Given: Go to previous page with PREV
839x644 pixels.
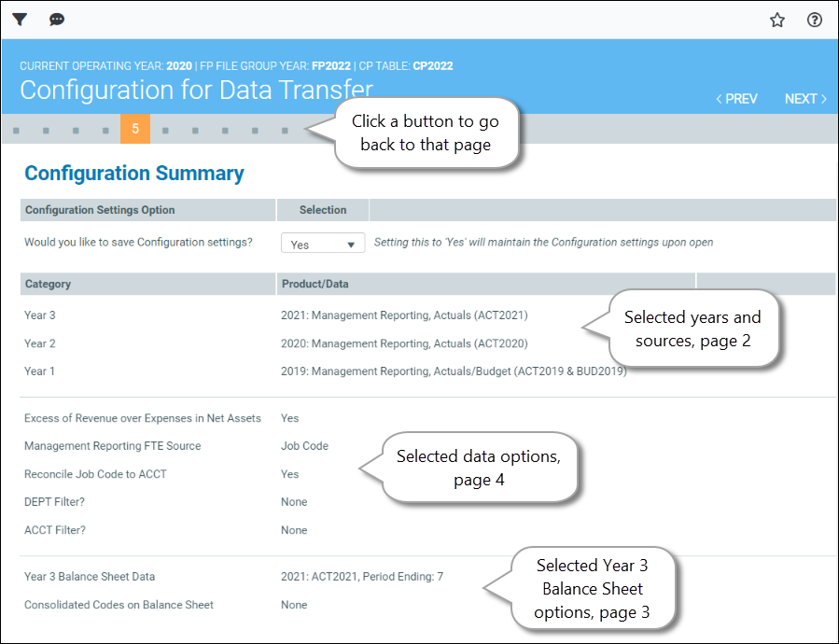Looking at the screenshot, I should (736, 99).
